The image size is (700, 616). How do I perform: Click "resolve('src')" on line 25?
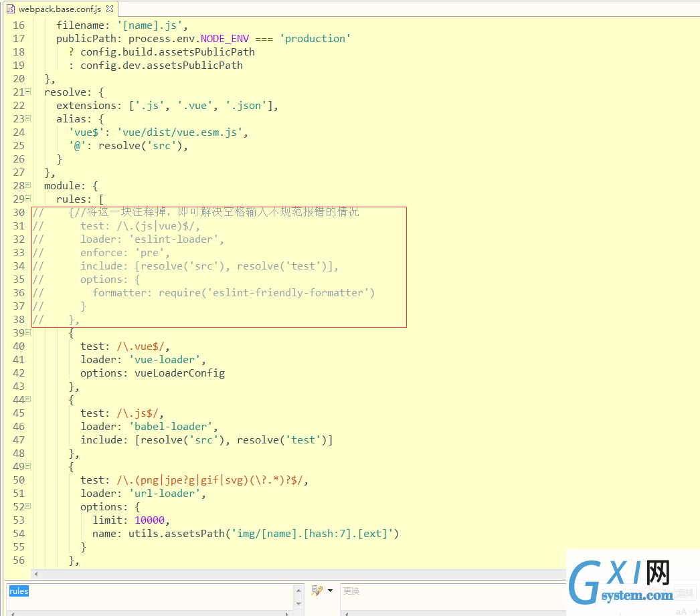tap(141, 146)
